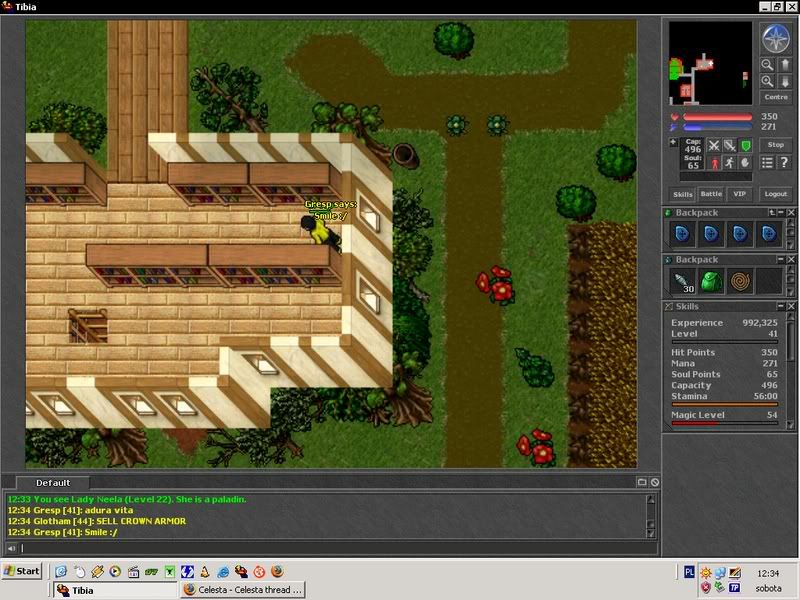The height and width of the screenshot is (600, 800).
Task: Select the crossed-swords full attack mode
Action: tap(714, 146)
